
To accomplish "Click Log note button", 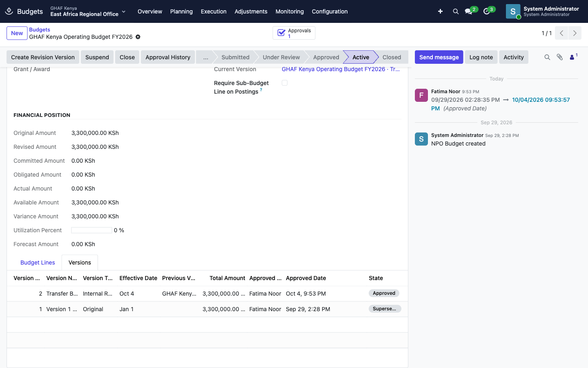I will point(481,57).
